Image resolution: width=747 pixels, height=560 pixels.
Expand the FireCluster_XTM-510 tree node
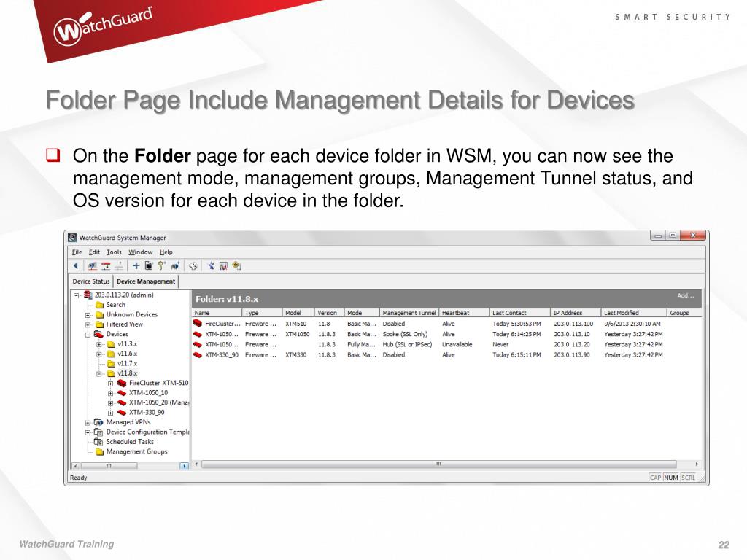coord(111,384)
